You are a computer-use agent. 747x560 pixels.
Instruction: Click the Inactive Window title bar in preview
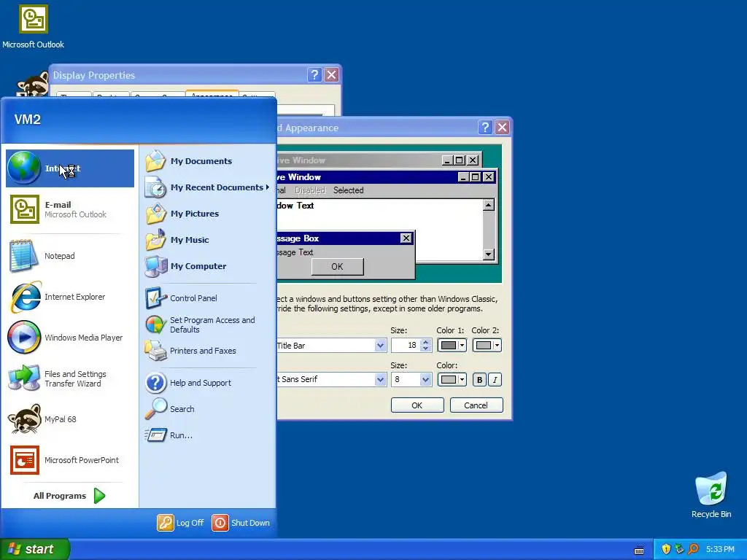(x=357, y=160)
